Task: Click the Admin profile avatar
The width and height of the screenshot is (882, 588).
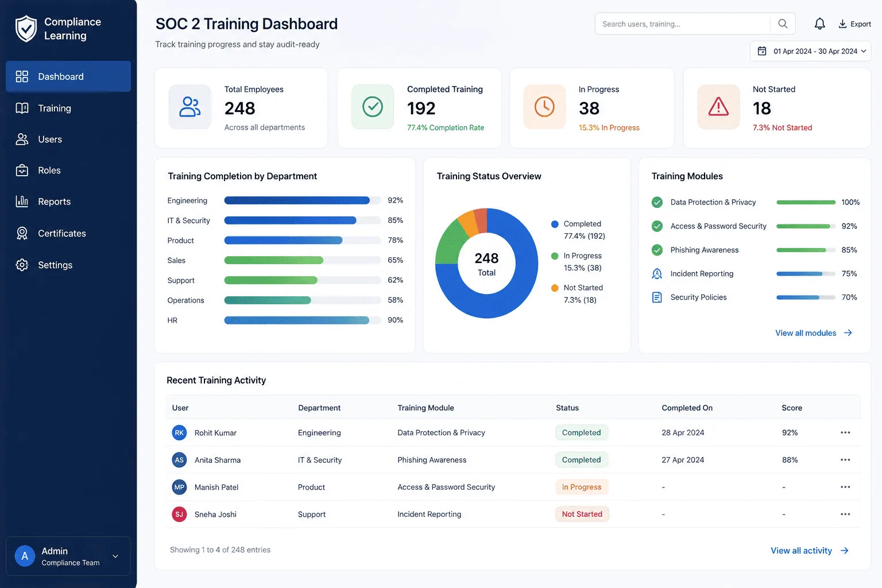Action: pyautogui.click(x=25, y=556)
